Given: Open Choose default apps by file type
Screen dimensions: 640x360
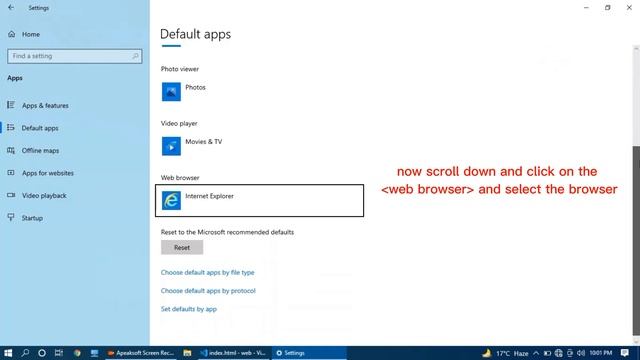Looking at the screenshot, I should [207, 272].
